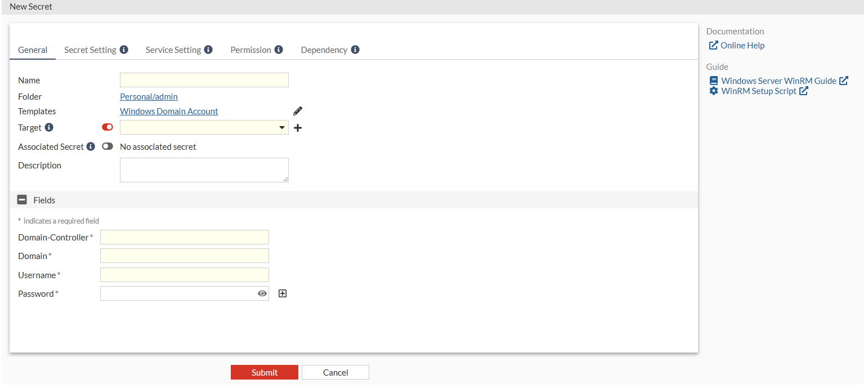Image resolution: width=868 pixels, height=388 pixels.
Task: Click the 'No associated secret' text
Action: [x=158, y=146]
